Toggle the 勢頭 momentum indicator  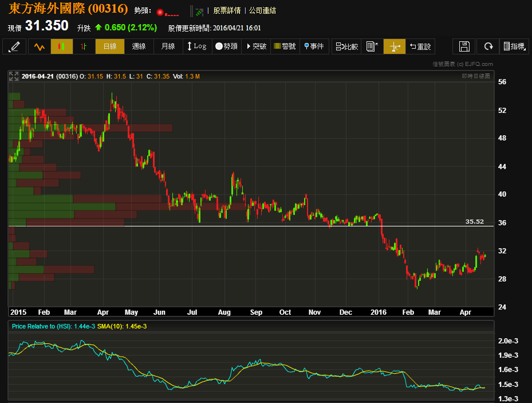[x=227, y=46]
